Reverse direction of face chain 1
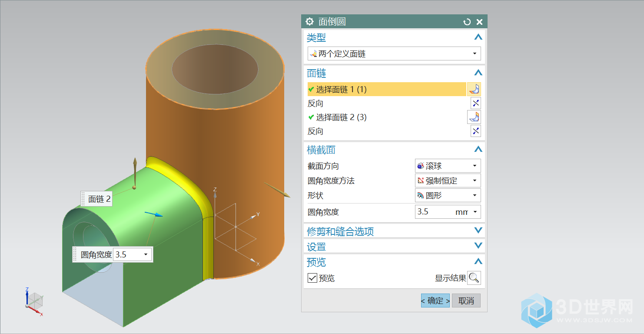 476,103
